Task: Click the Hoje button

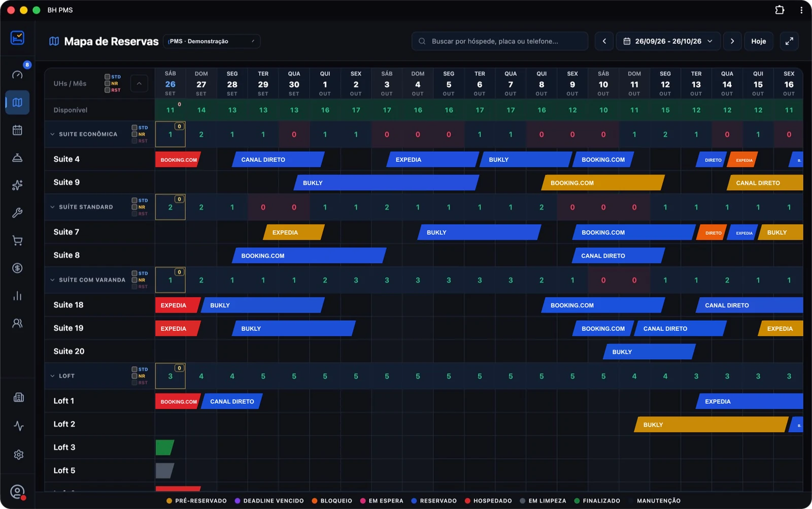Action: pyautogui.click(x=759, y=41)
